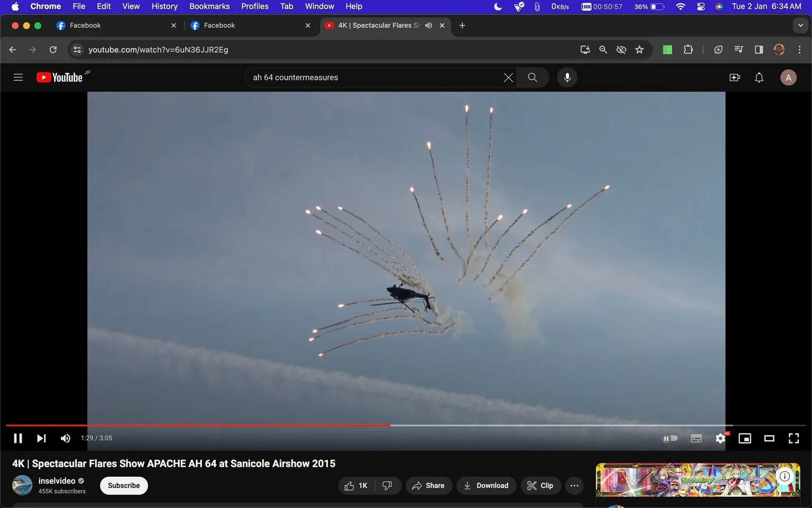Toggle Autoplay off in the player controls
The width and height of the screenshot is (812, 508).
tap(670, 438)
